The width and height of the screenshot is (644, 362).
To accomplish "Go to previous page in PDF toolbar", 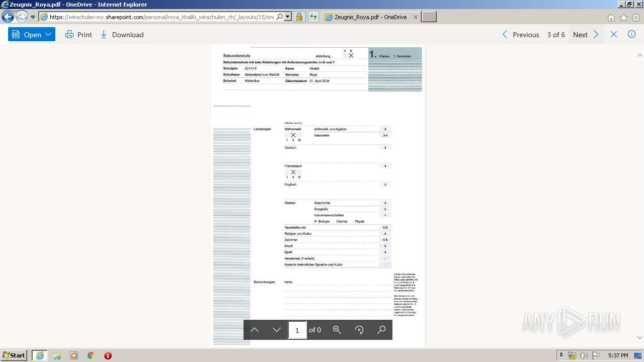I will coord(255,330).
